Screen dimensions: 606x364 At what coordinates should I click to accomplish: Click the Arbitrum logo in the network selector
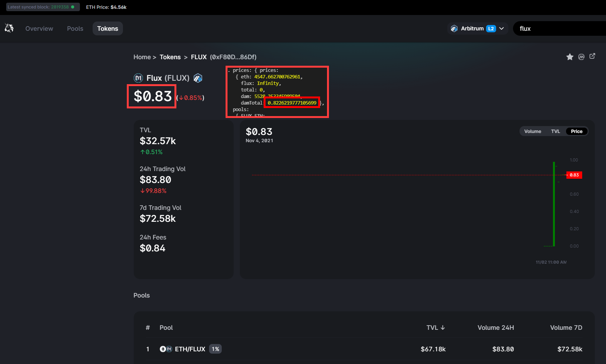coord(454,28)
